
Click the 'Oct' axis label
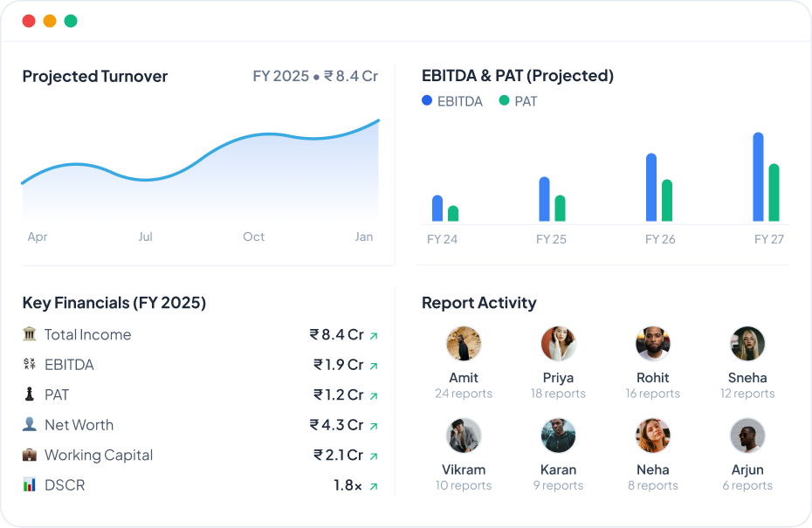(x=254, y=237)
